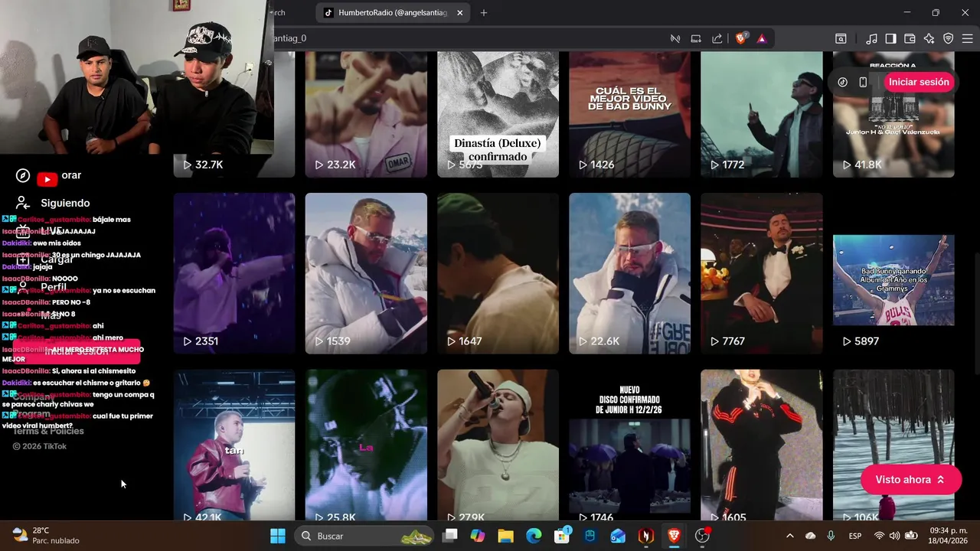The height and width of the screenshot is (551, 980).
Task: Open Brave playlist music note icon
Action: (871, 38)
